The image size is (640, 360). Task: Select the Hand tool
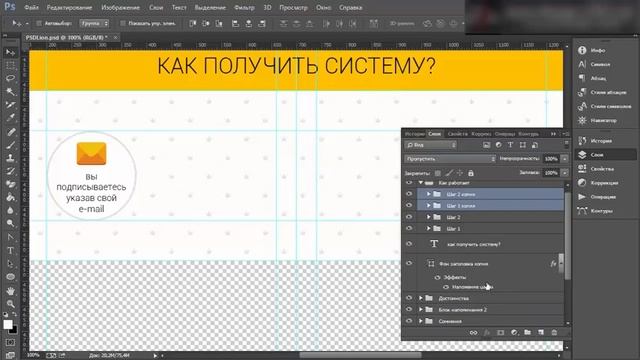click(10, 291)
